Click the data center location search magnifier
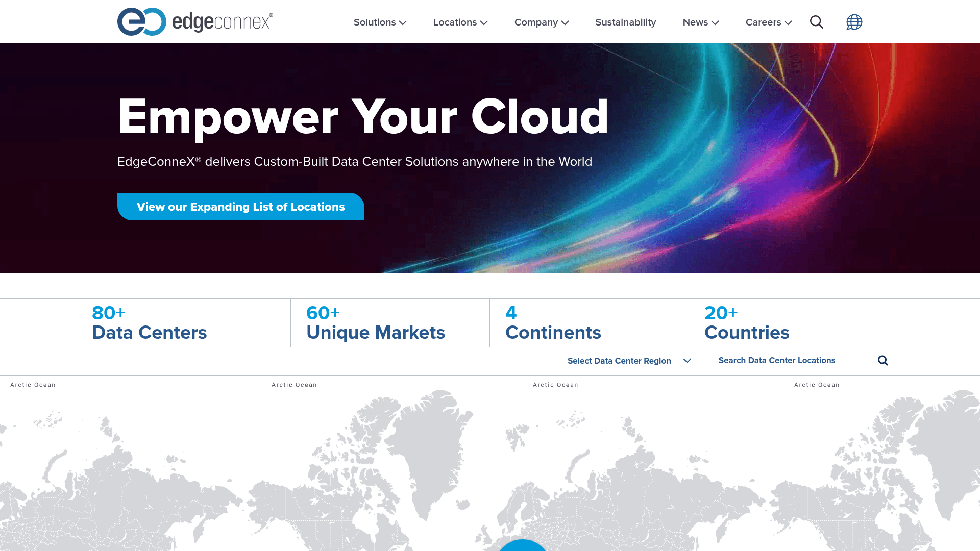The height and width of the screenshot is (551, 980). tap(883, 360)
